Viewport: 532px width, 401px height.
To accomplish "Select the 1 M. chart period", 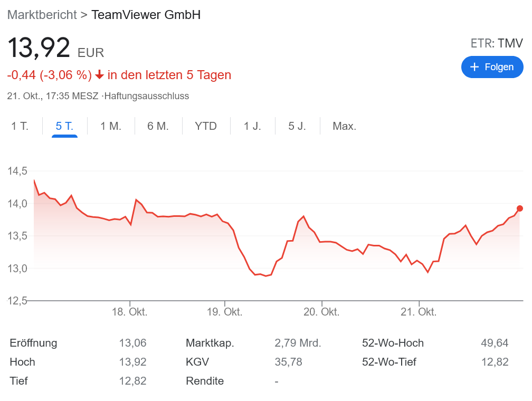I will click(110, 126).
